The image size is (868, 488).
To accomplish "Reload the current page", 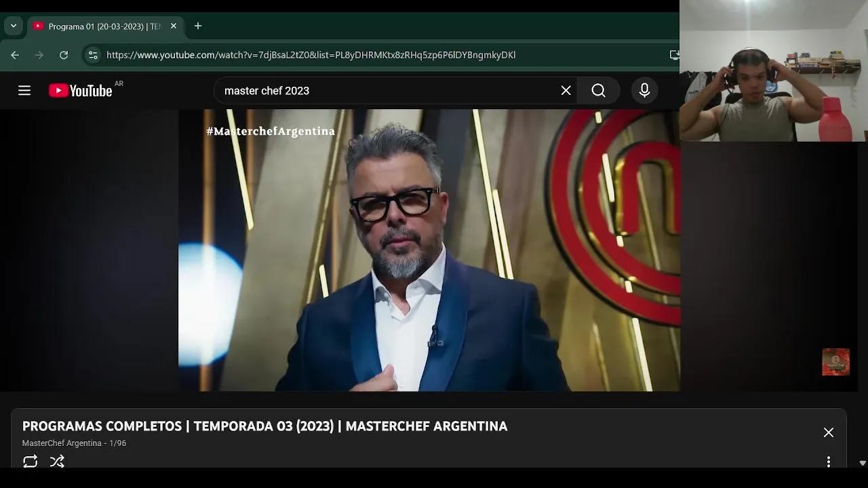I will [64, 55].
